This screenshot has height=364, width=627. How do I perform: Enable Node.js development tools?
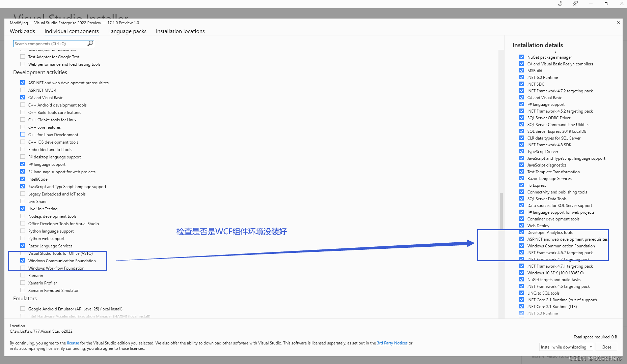[23, 216]
